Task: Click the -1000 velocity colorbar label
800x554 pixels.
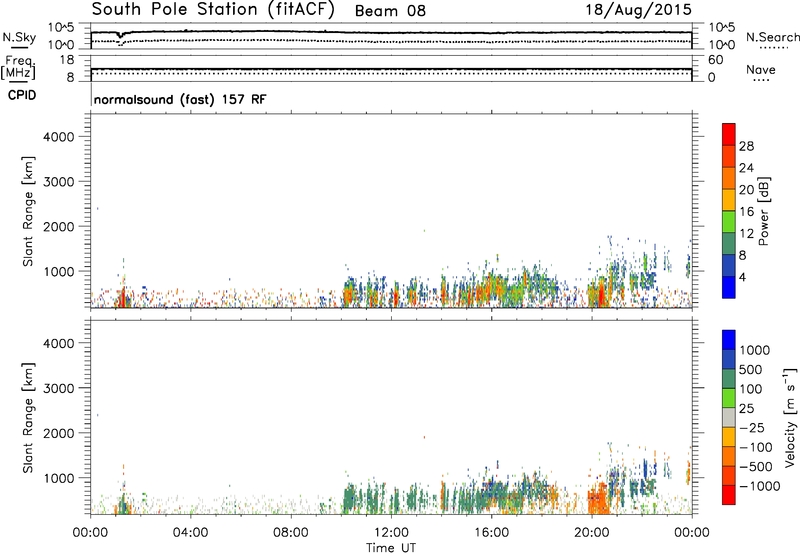Action: pos(760,486)
